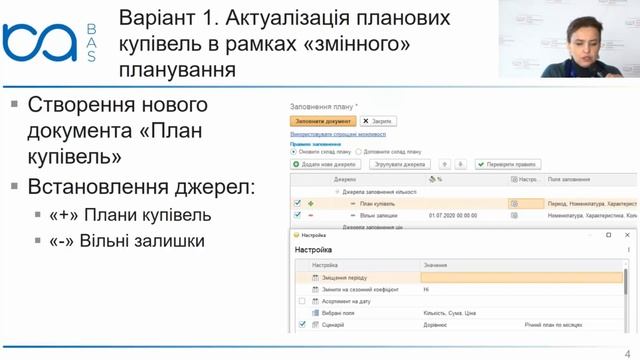Click the green checkmark icon on 'Перевірити правила'
Screen dimensions: 640x360
(481, 164)
